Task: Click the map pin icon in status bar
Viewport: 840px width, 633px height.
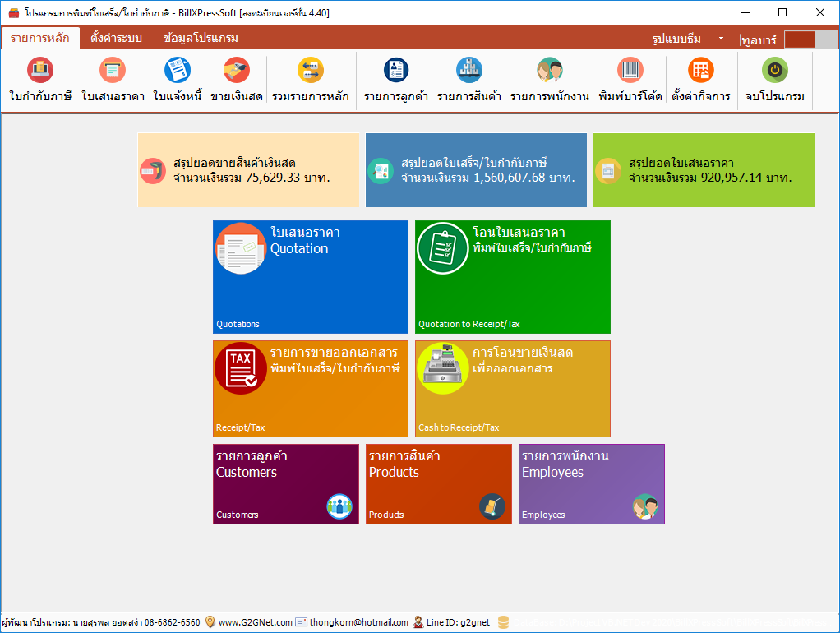Action: [x=210, y=622]
